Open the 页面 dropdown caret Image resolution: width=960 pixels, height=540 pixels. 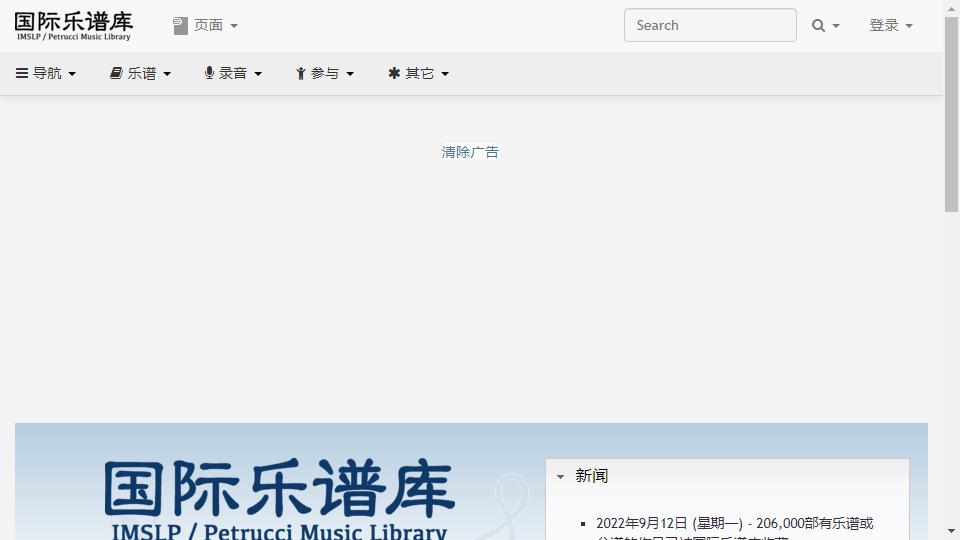coord(234,26)
